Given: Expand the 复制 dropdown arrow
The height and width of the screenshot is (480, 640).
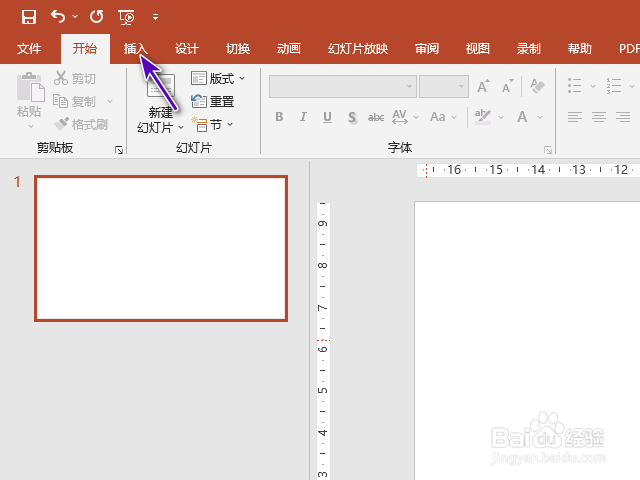Looking at the screenshot, I should [110, 101].
